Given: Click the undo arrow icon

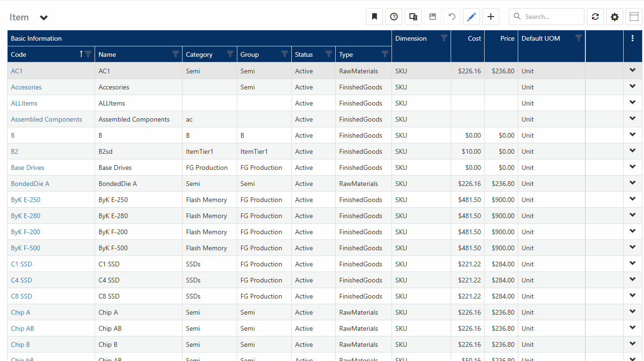Looking at the screenshot, I should pyautogui.click(x=452, y=17).
